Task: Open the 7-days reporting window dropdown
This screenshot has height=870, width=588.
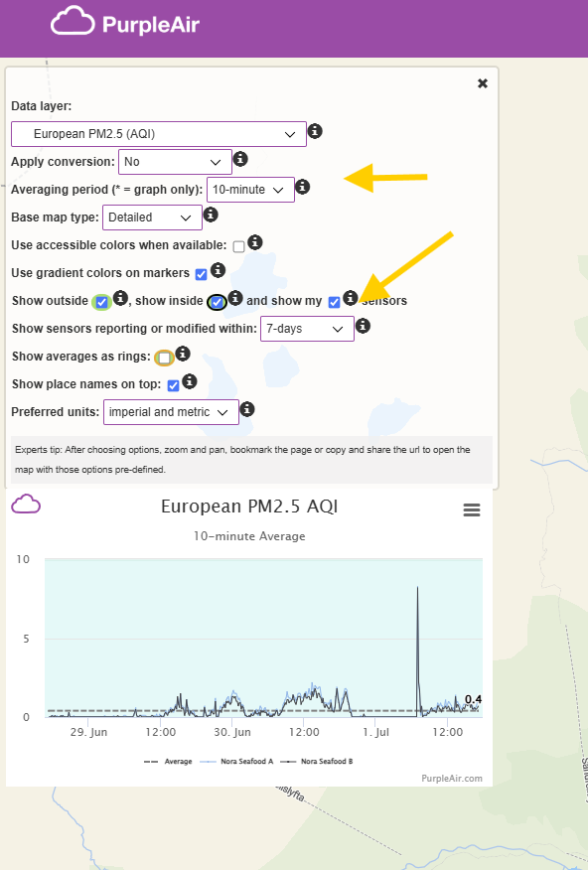Action: pyautogui.click(x=307, y=329)
